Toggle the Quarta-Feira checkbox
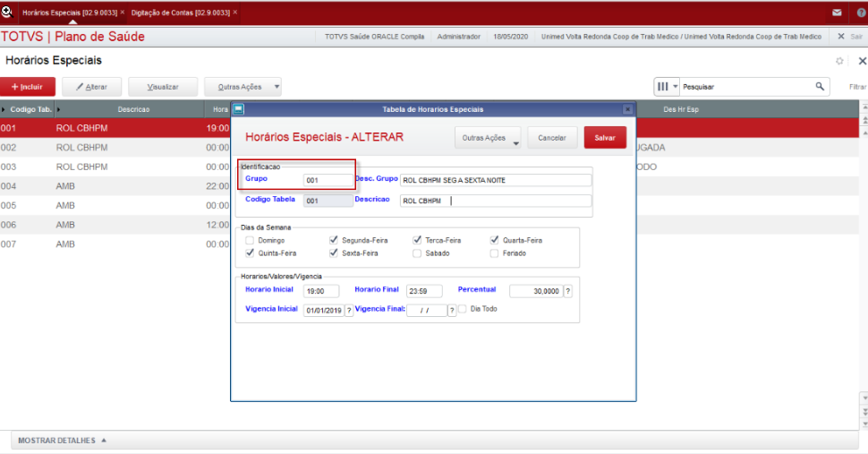Viewport: 868px width, 454px height. click(x=494, y=240)
